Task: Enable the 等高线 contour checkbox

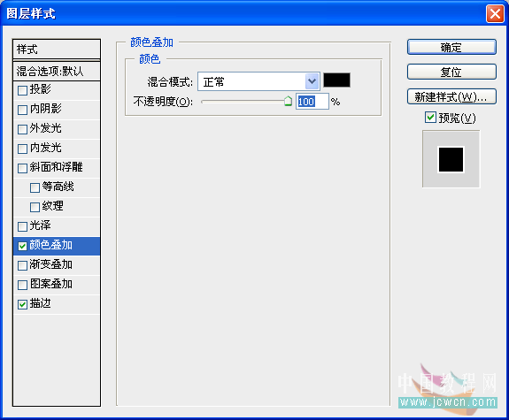Action: (35, 187)
